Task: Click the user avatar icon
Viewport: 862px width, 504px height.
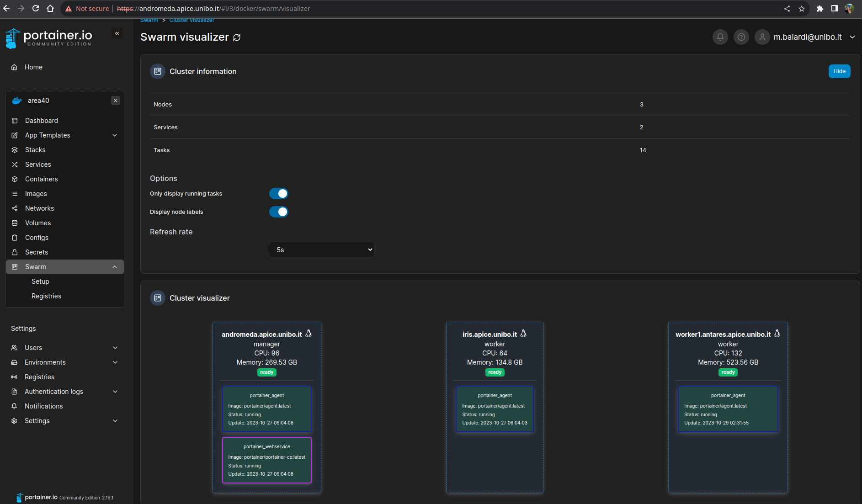Action: click(x=762, y=37)
